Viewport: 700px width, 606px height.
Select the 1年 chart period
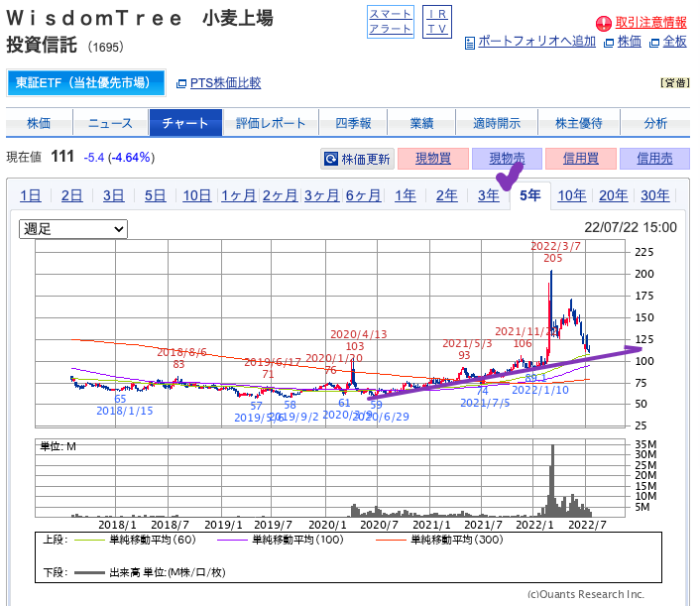(405, 195)
